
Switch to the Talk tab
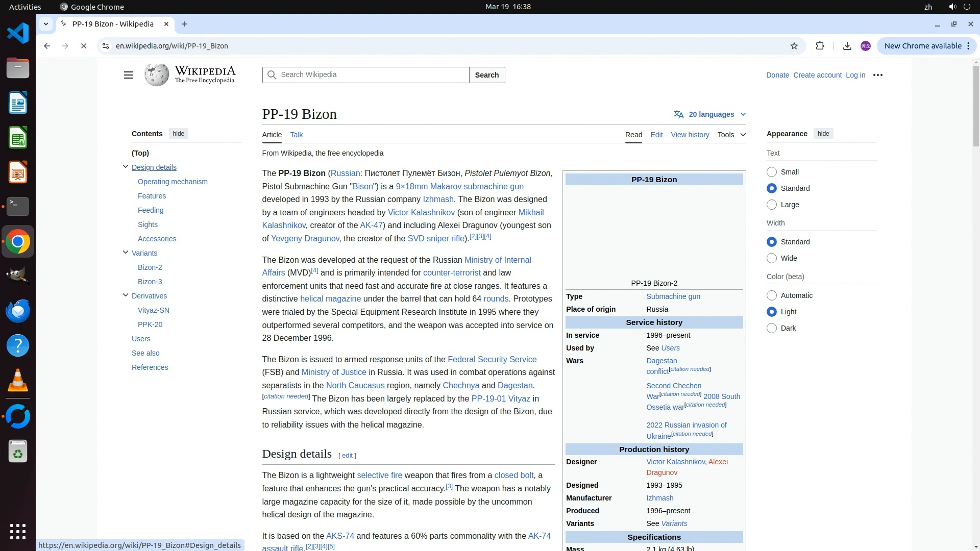pyautogui.click(x=296, y=135)
